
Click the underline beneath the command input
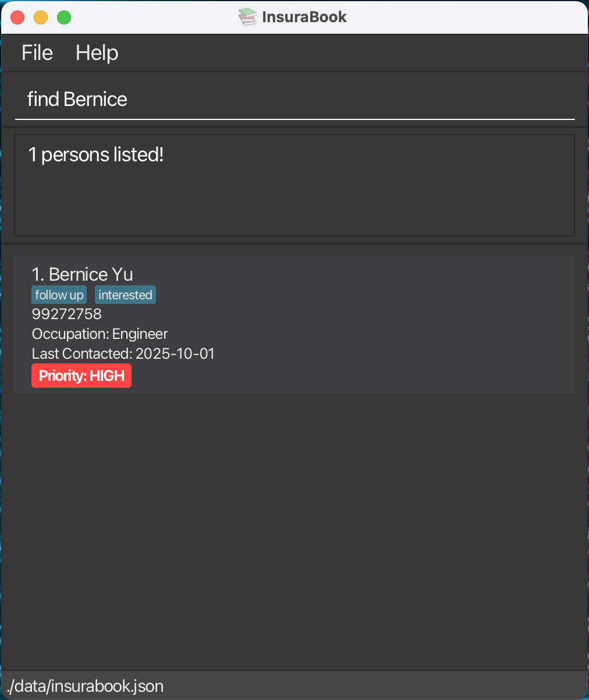pyautogui.click(x=294, y=119)
